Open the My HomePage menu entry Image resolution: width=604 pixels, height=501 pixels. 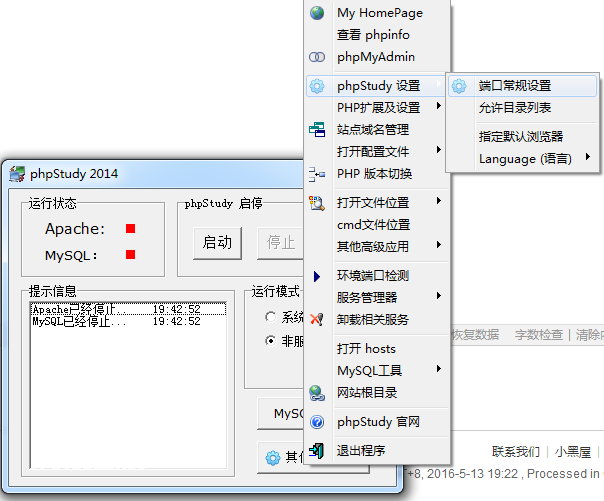pos(378,13)
